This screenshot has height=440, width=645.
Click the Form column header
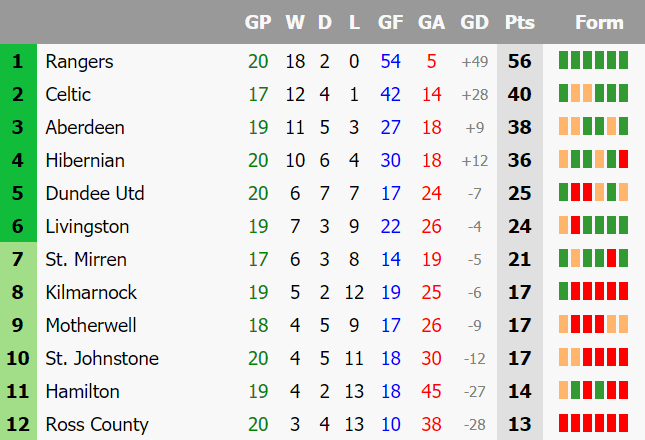coord(599,22)
